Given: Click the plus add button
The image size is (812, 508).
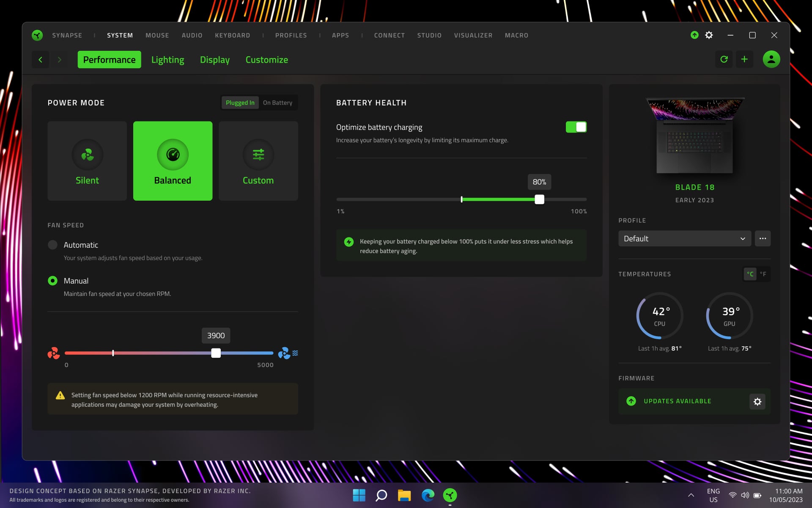Looking at the screenshot, I should coord(744,59).
